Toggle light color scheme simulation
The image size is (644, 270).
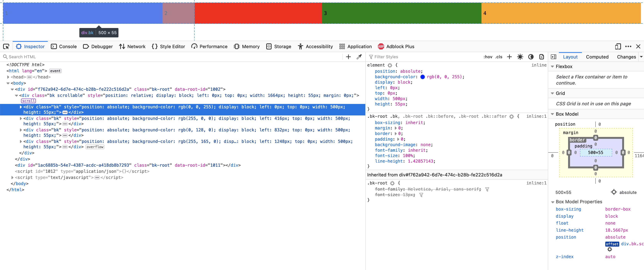pos(520,57)
